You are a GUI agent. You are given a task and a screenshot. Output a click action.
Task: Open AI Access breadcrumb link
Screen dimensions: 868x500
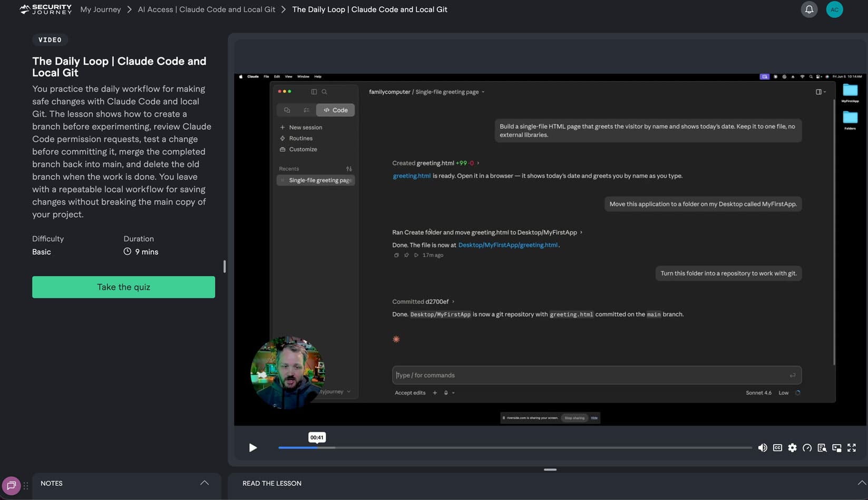207,9
